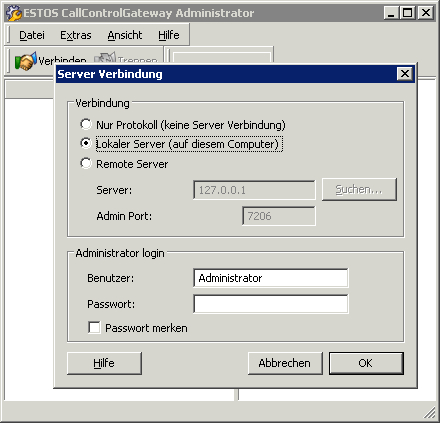Open the Extras menu
The image size is (440, 423).
(x=76, y=35)
